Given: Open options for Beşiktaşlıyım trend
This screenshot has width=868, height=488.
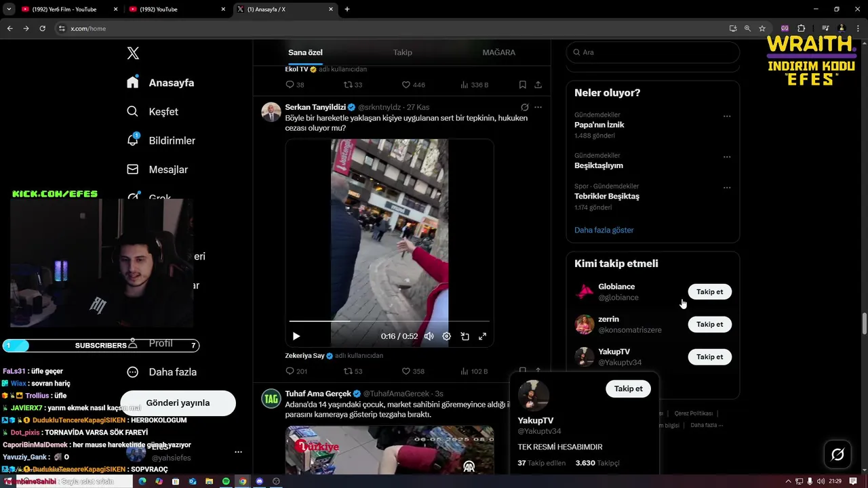Looking at the screenshot, I should point(727,157).
